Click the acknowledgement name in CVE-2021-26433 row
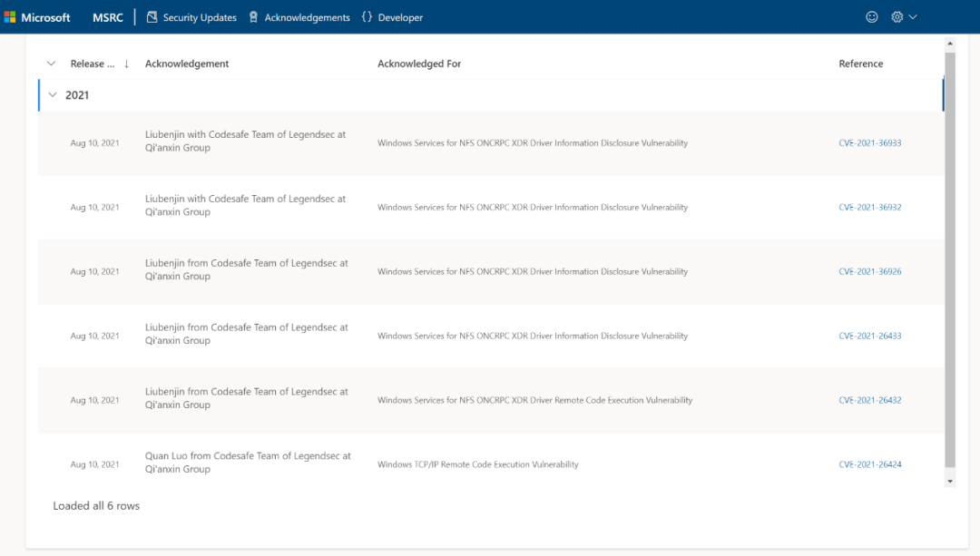This screenshot has width=980, height=556. [247, 334]
